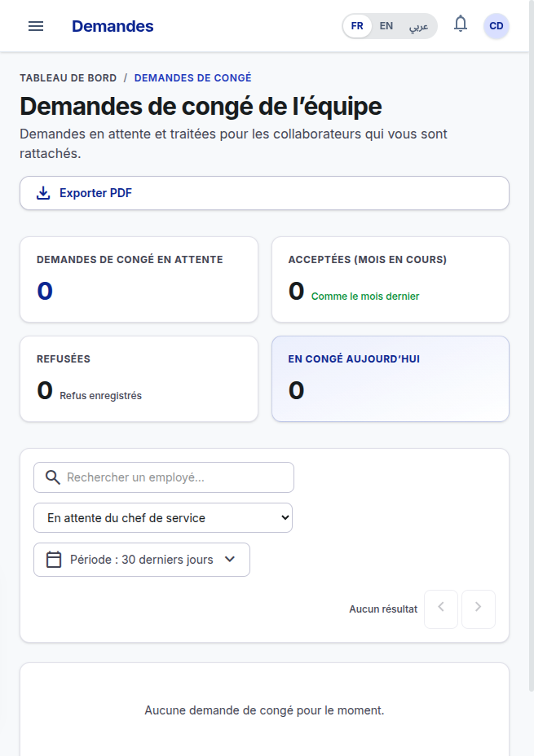The width and height of the screenshot is (534, 756).
Task: Select the 'Demandes de congé en attente' card
Action: 139,279
